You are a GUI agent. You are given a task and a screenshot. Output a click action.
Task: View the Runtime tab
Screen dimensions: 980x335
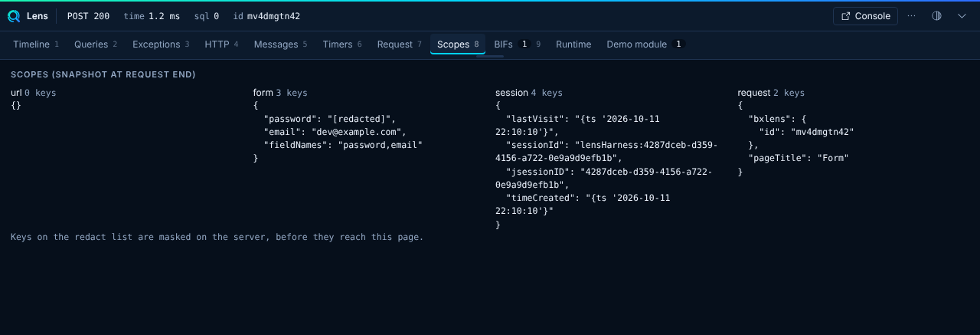[573, 44]
